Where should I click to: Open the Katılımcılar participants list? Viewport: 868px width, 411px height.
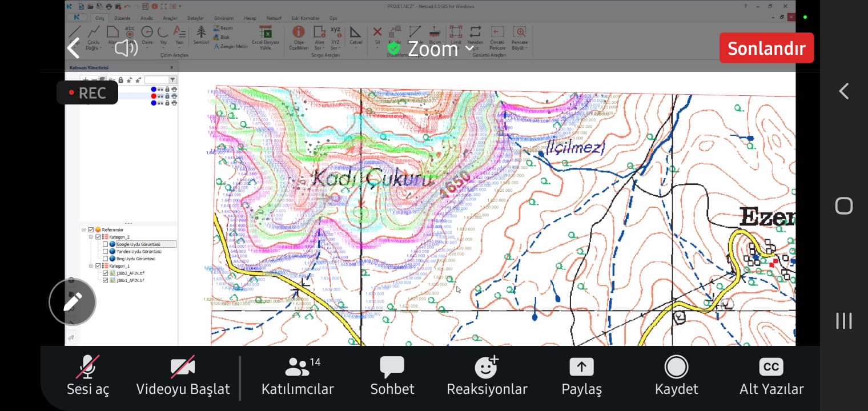297,376
